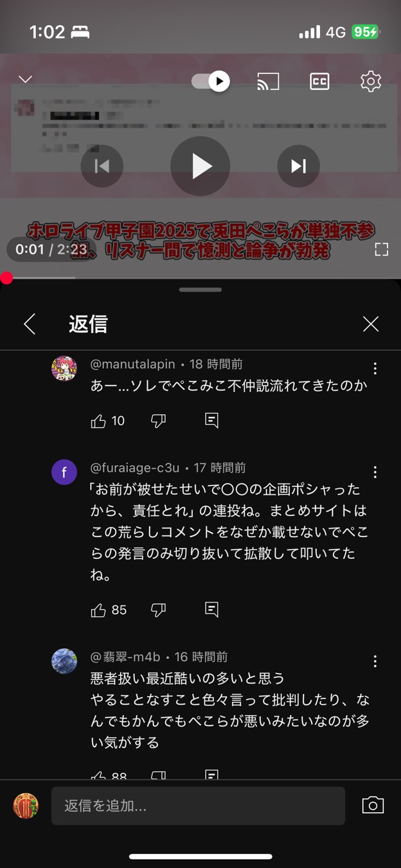Collapse the player with down chevron
Screen dimensions: 401x868
pyautogui.click(x=25, y=79)
